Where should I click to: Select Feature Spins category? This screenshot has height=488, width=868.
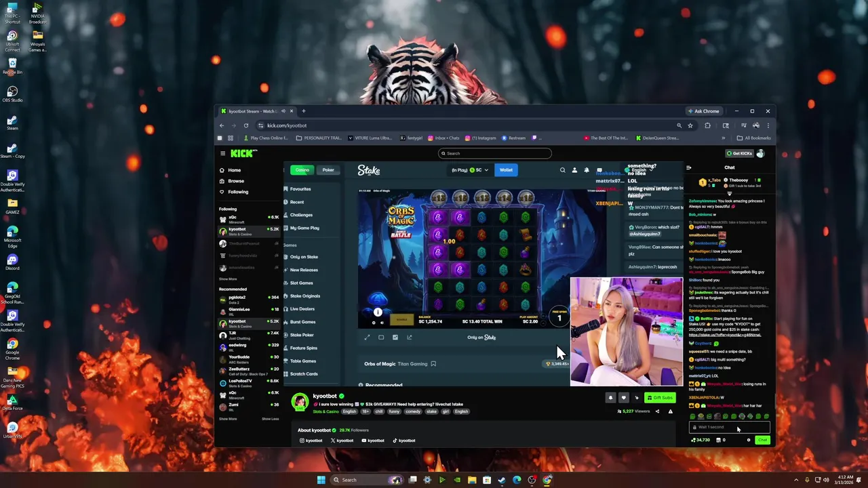pyautogui.click(x=303, y=348)
